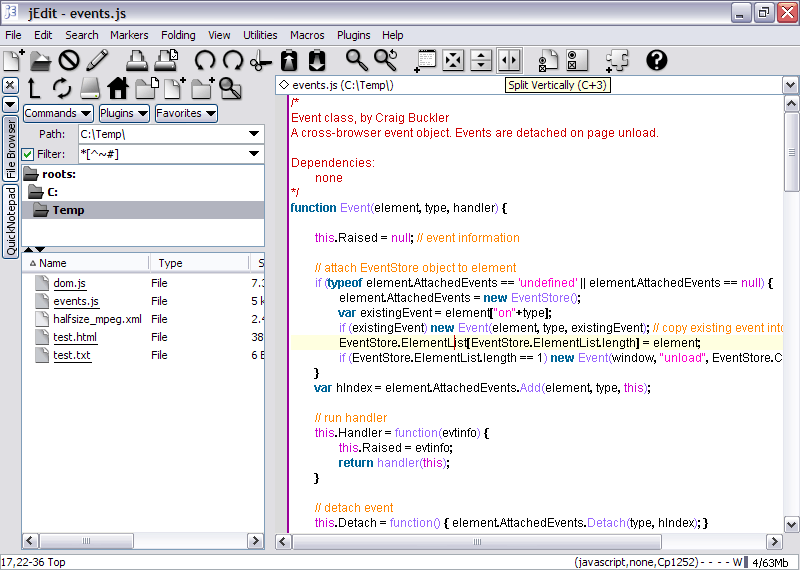This screenshot has width=800, height=570.
Task: Search in directory from the file browser toolbar
Action: tap(230, 88)
